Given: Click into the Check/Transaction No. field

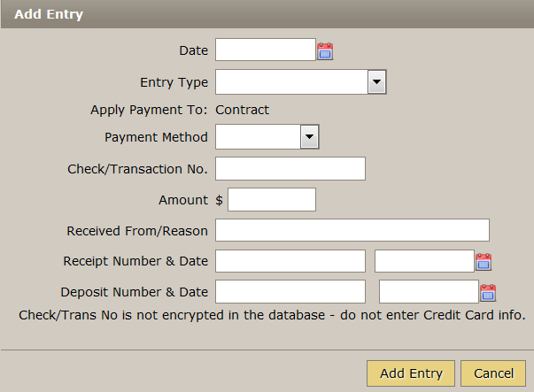Looking at the screenshot, I should pos(290,168).
